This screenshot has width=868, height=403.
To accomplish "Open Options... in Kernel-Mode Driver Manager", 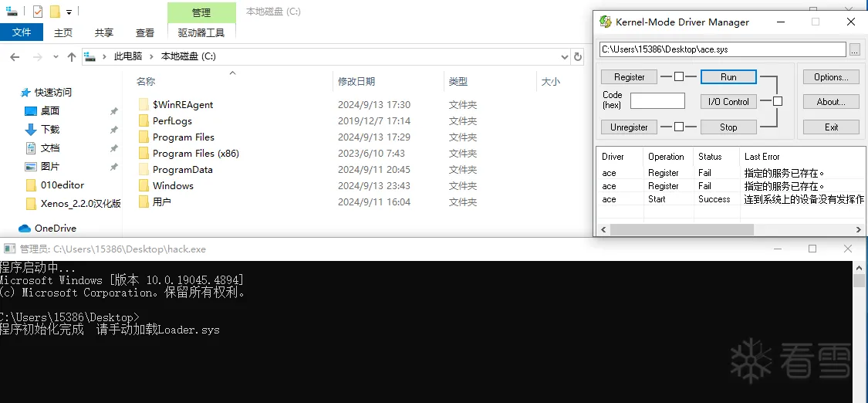I will (831, 77).
